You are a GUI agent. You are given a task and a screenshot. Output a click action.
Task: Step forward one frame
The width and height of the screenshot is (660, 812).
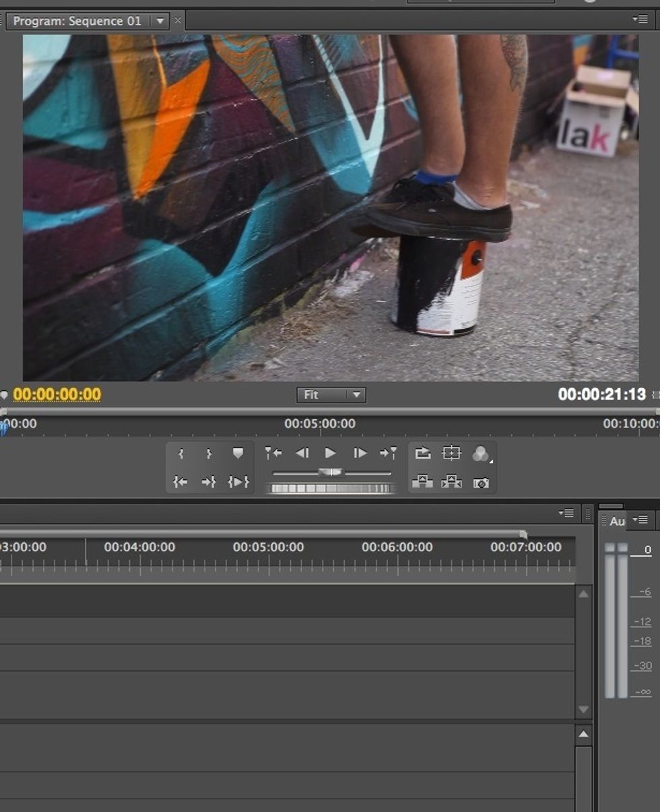pyautogui.click(x=359, y=453)
